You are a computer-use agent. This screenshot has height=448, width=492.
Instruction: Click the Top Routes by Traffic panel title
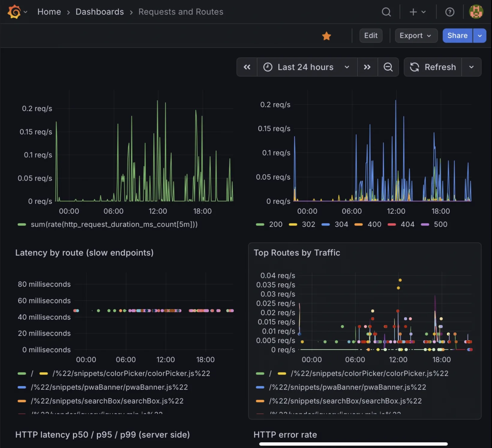pyautogui.click(x=297, y=253)
